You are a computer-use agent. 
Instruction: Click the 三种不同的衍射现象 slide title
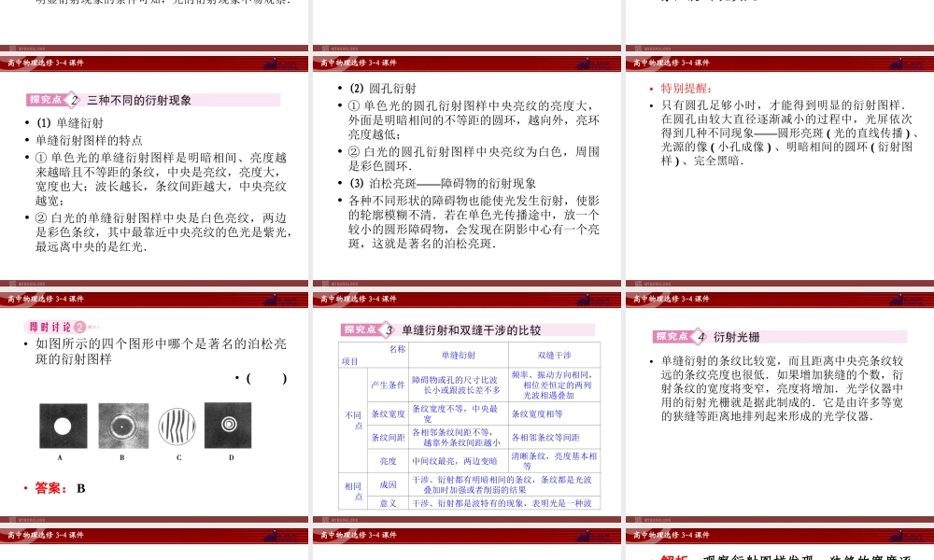(x=138, y=99)
